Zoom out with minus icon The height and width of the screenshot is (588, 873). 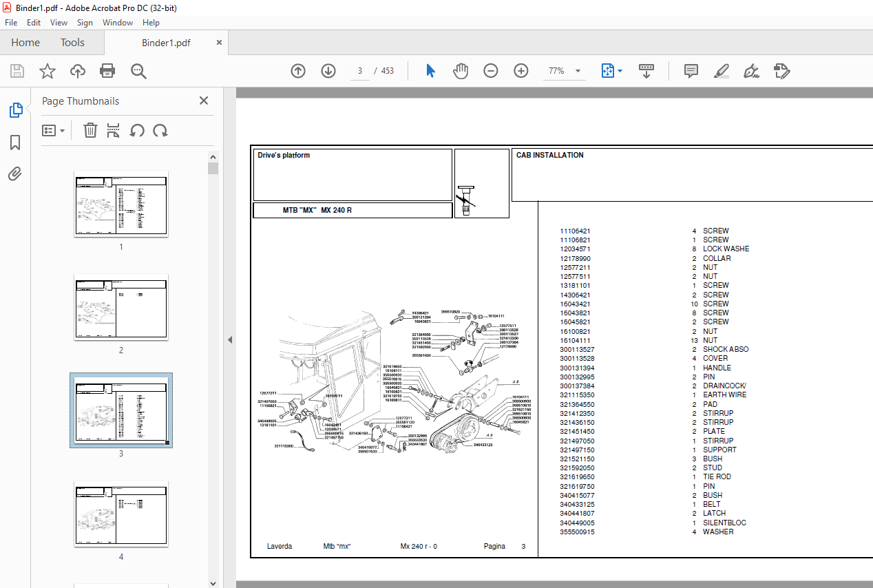[x=491, y=71]
